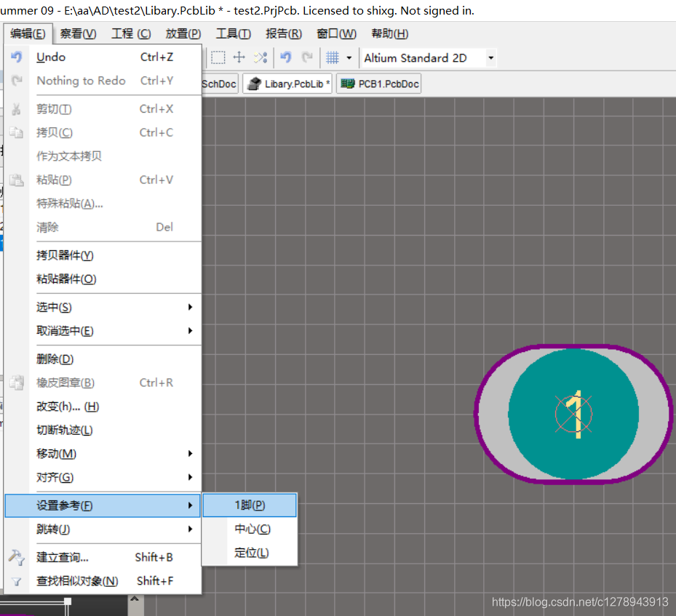
Task: Select 1脚(P) reference option
Action: click(x=250, y=505)
